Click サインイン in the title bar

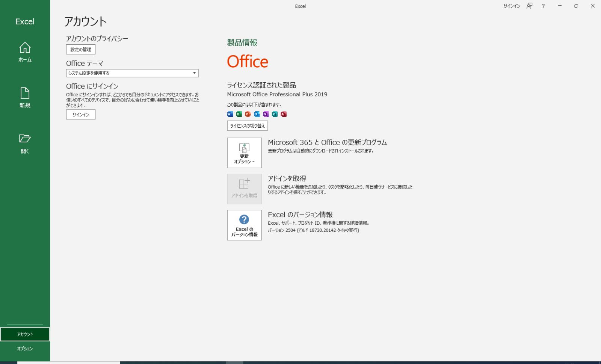(x=512, y=6)
